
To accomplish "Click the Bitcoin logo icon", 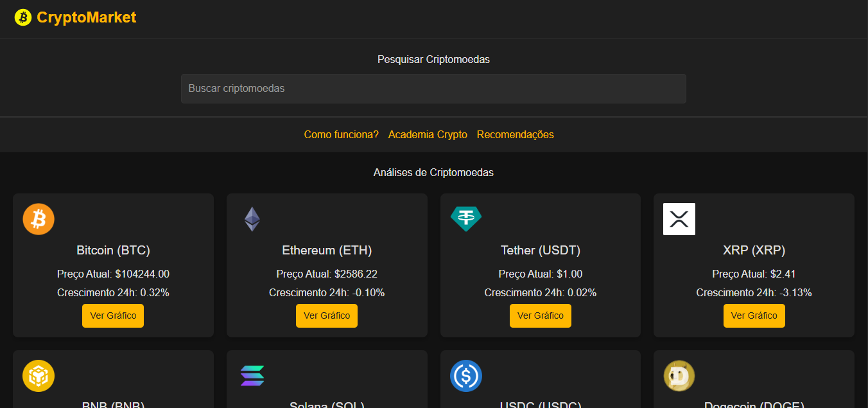I will [x=38, y=218].
